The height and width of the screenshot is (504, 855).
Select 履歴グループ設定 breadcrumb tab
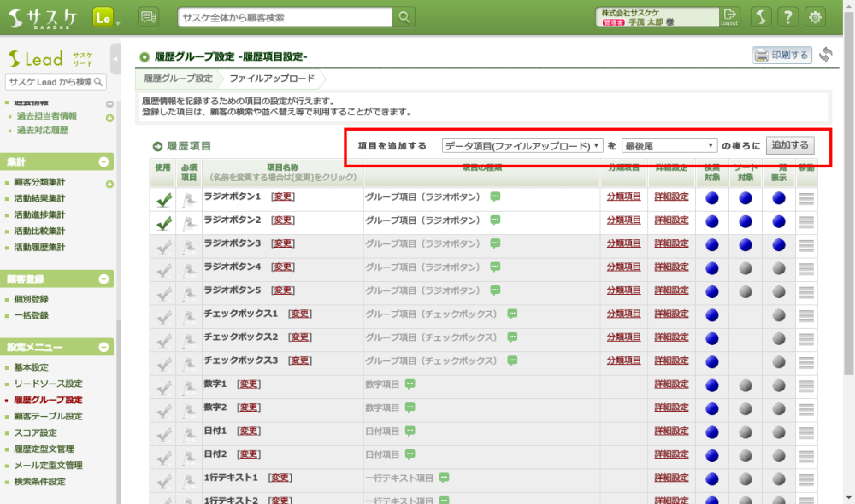click(178, 79)
